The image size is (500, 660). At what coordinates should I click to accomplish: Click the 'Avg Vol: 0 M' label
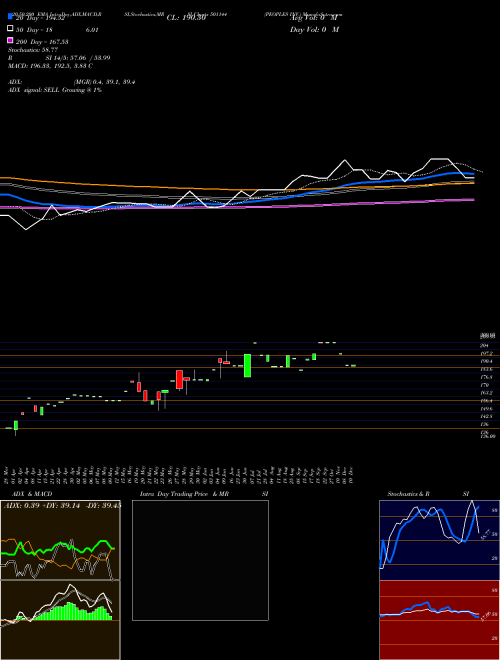pyautogui.click(x=314, y=18)
